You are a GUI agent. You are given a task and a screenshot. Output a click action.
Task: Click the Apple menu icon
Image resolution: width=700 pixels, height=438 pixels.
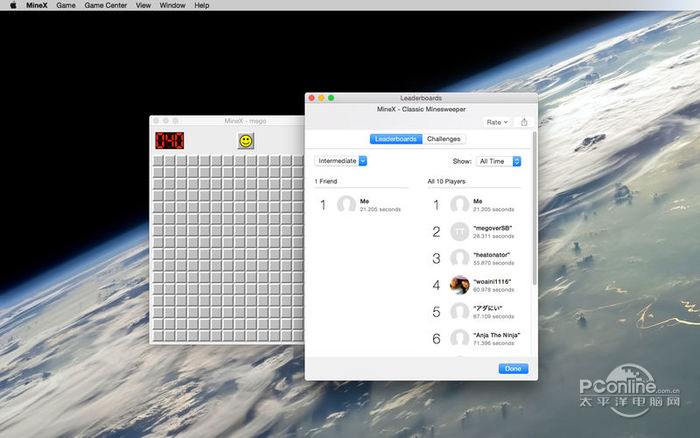coord(10,5)
